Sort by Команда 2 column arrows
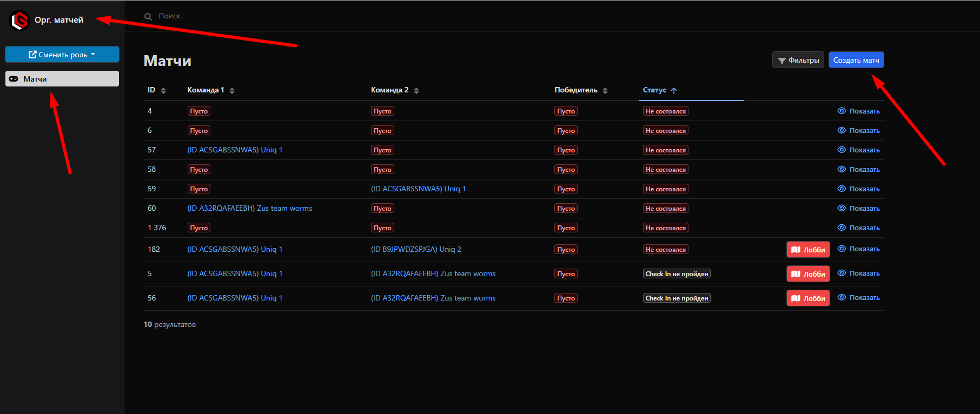Image resolution: width=980 pixels, height=414 pixels. pos(416,91)
